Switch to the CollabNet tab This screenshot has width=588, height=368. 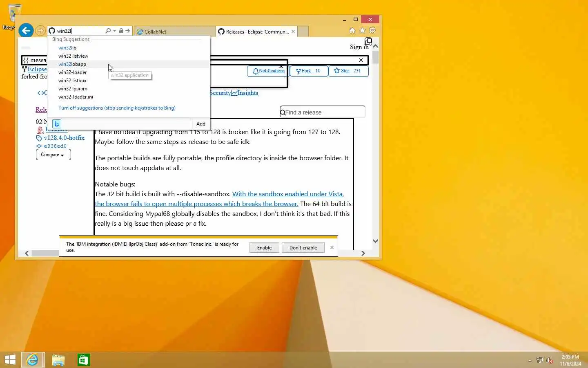(174, 31)
